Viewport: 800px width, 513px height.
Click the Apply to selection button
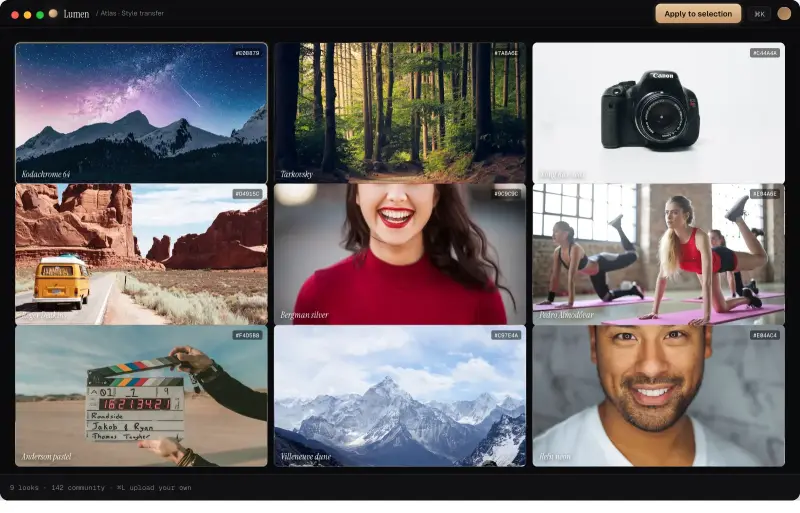(x=697, y=14)
